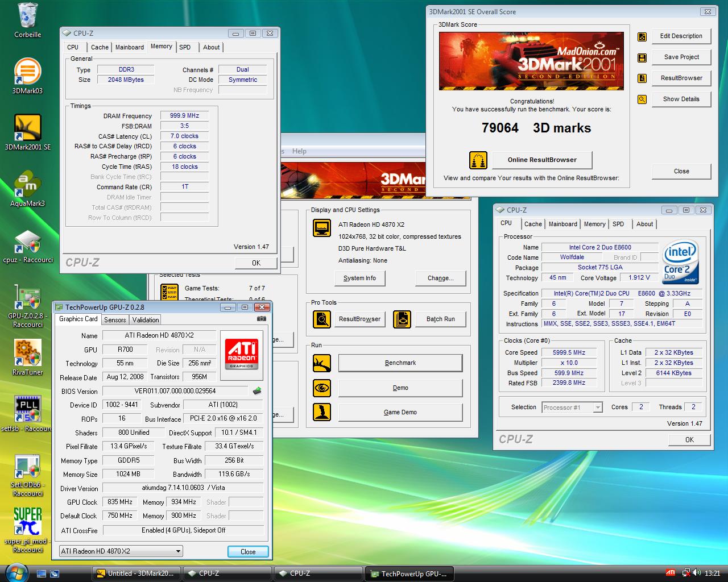728x582 pixels.
Task: Switch to Memory tab in processor CPU-Z window
Action: (x=594, y=224)
